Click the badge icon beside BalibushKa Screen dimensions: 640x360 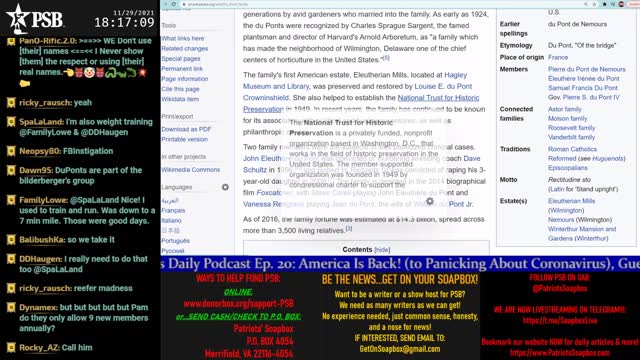coord(11,240)
